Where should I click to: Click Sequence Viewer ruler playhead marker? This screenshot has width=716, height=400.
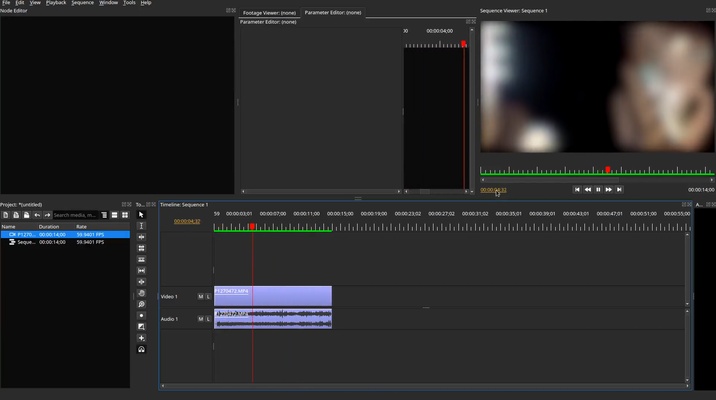[608, 169]
